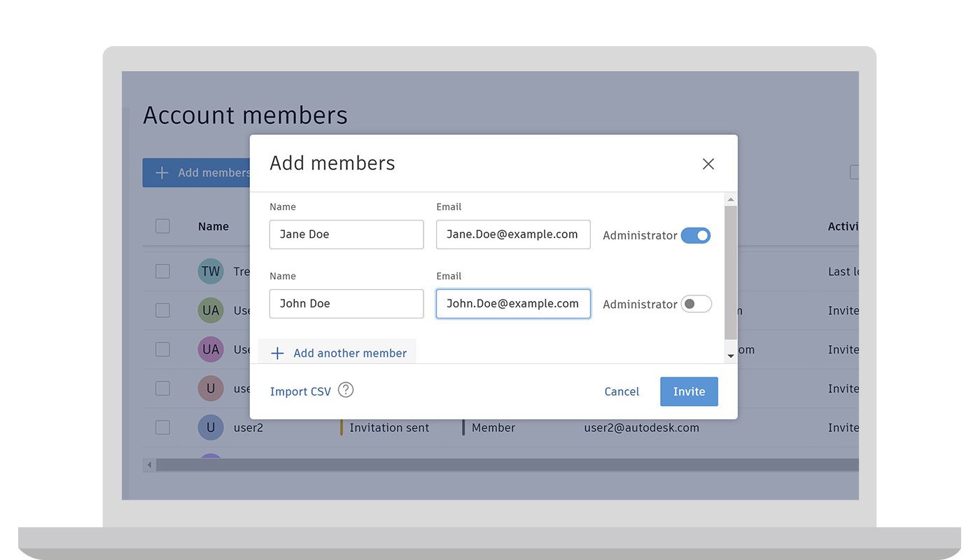This screenshot has height=560, width=980.
Task: Cancel adding members
Action: [x=622, y=392]
